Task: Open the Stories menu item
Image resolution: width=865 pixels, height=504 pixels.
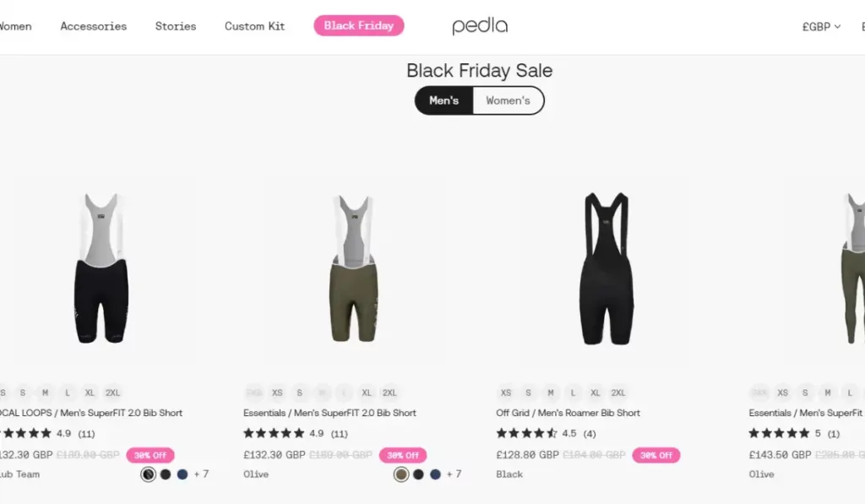Action: [x=176, y=26]
